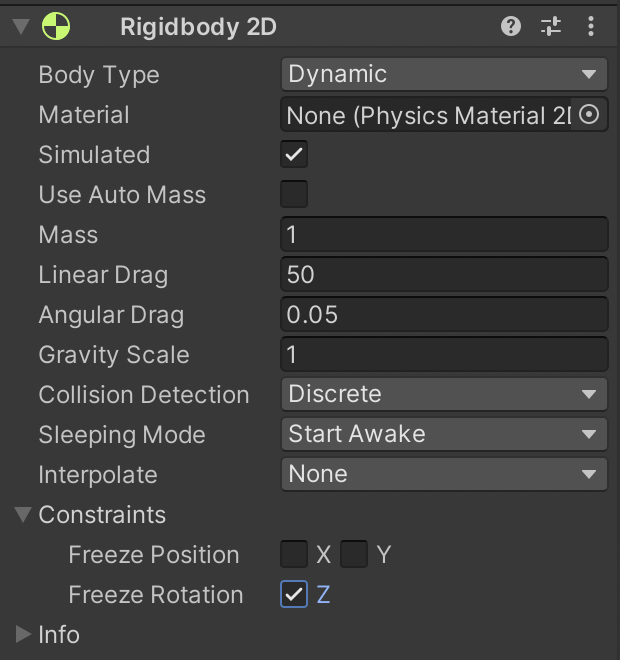The height and width of the screenshot is (660, 620).
Task: Collapse the Rigidbody 2D component foldout
Action: click(20, 27)
